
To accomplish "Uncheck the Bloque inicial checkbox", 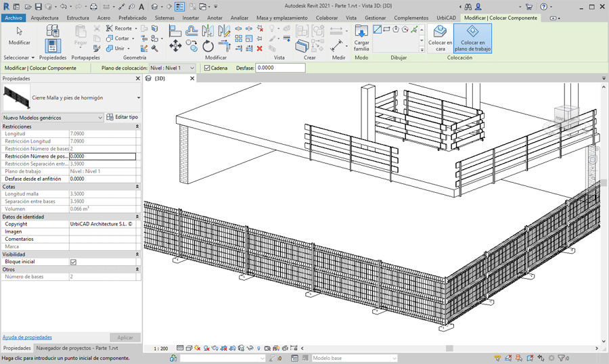I will 73,262.
